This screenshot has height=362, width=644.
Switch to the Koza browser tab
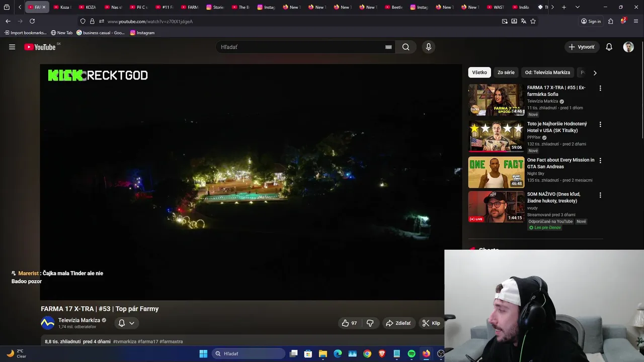pyautogui.click(x=62, y=7)
